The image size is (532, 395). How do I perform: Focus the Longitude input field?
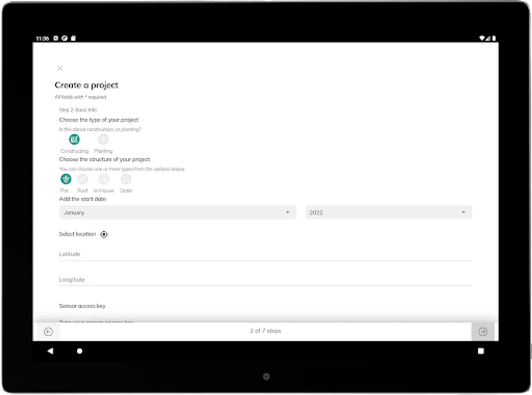pyautogui.click(x=265, y=280)
